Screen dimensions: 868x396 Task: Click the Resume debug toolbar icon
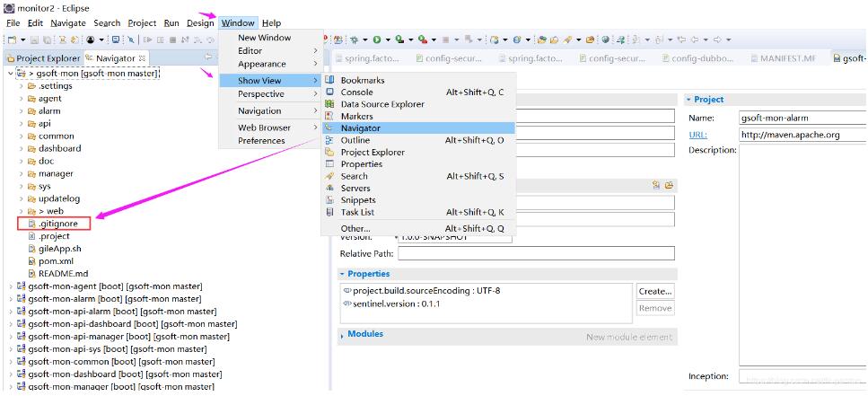(x=148, y=40)
